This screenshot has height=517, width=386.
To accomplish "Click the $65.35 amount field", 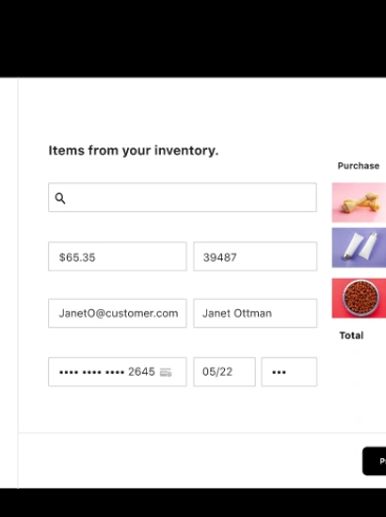I will 117,256.
